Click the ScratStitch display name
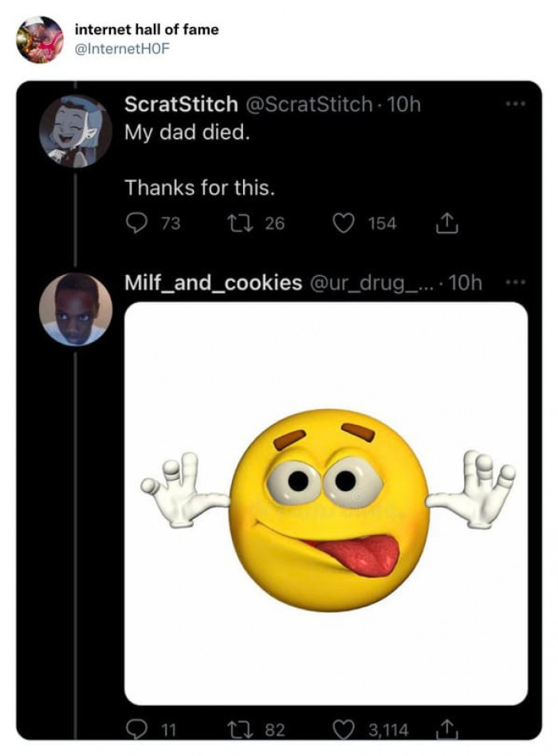Image resolution: width=558 pixels, height=756 pixels. 181,104
